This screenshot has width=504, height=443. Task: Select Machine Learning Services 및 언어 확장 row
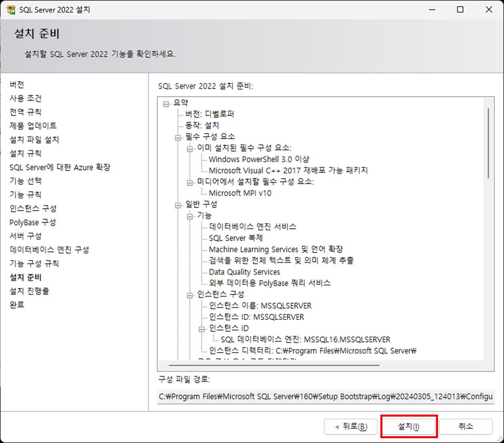coord(276,249)
